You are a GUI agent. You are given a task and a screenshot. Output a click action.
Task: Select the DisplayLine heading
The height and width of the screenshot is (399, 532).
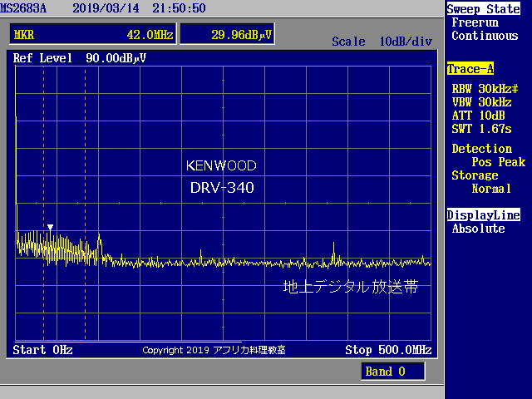pos(483,214)
